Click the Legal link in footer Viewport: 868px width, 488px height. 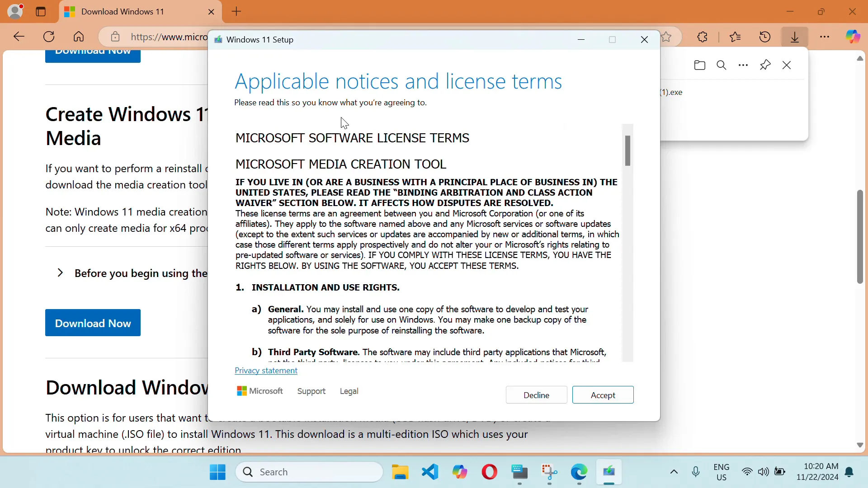[x=349, y=391]
